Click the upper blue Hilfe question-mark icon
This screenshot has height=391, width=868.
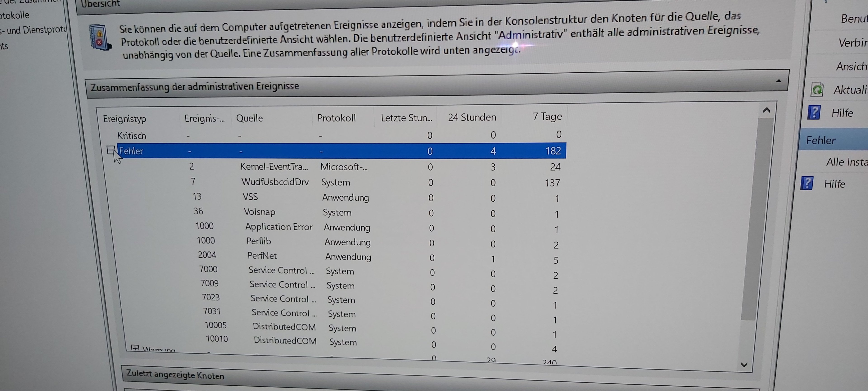tap(814, 113)
